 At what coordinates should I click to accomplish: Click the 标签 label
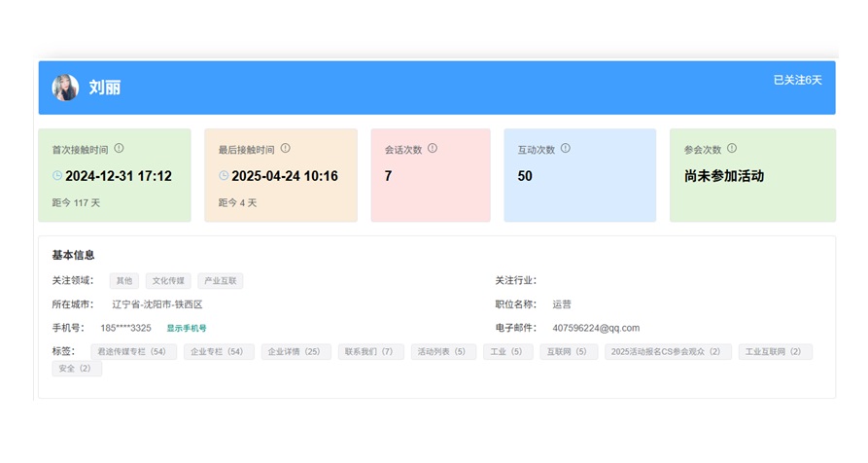point(63,352)
